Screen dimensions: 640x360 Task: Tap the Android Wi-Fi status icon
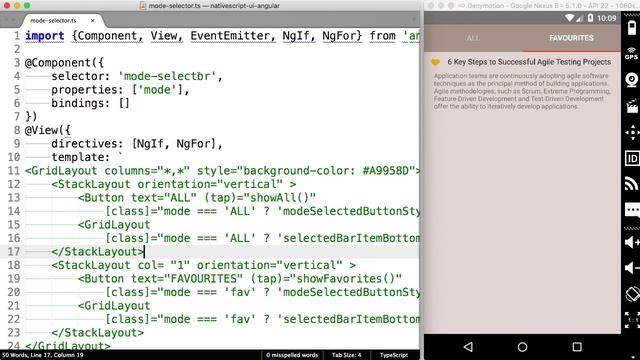(x=569, y=18)
